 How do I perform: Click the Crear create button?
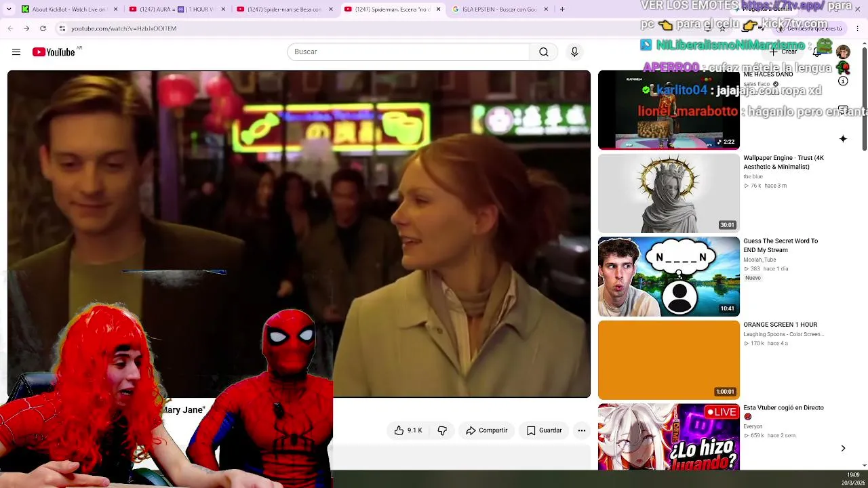coord(783,52)
